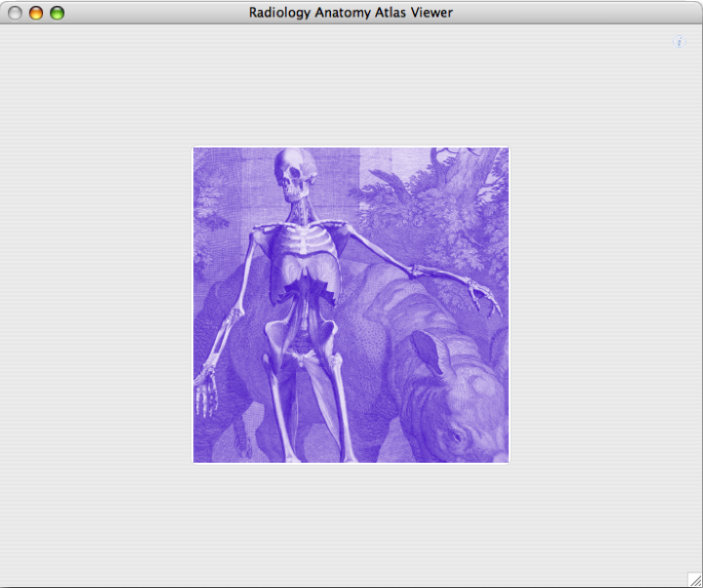
Task: Click the Radiology Anatomy Atlas Viewer title text
Action: [351, 13]
